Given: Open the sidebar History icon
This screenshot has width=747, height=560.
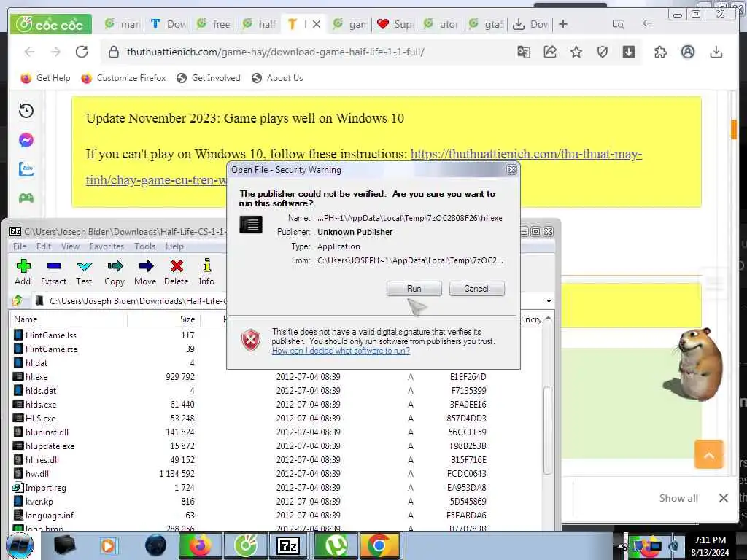Looking at the screenshot, I should pos(26,111).
